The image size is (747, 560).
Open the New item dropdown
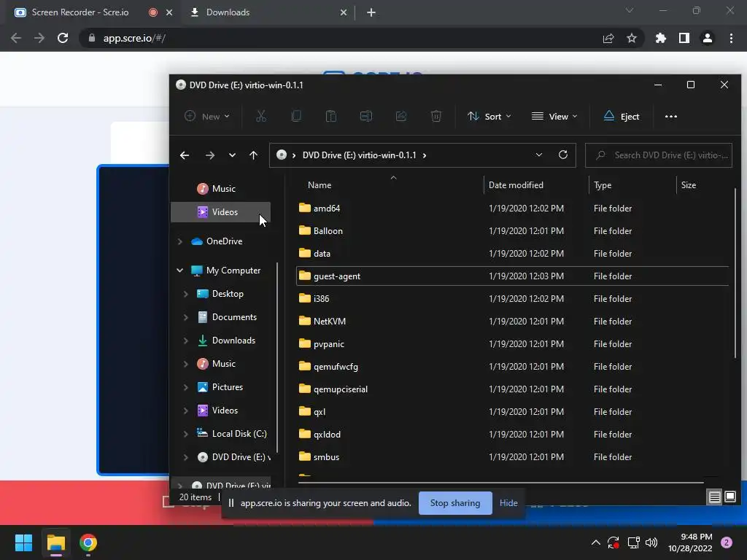(x=207, y=116)
